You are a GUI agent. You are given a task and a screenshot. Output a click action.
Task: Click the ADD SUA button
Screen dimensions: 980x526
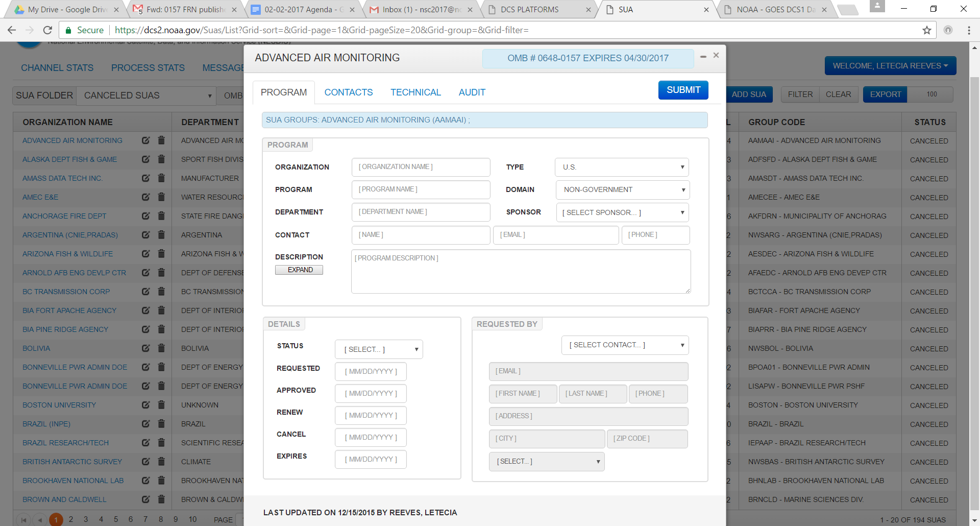click(x=749, y=94)
